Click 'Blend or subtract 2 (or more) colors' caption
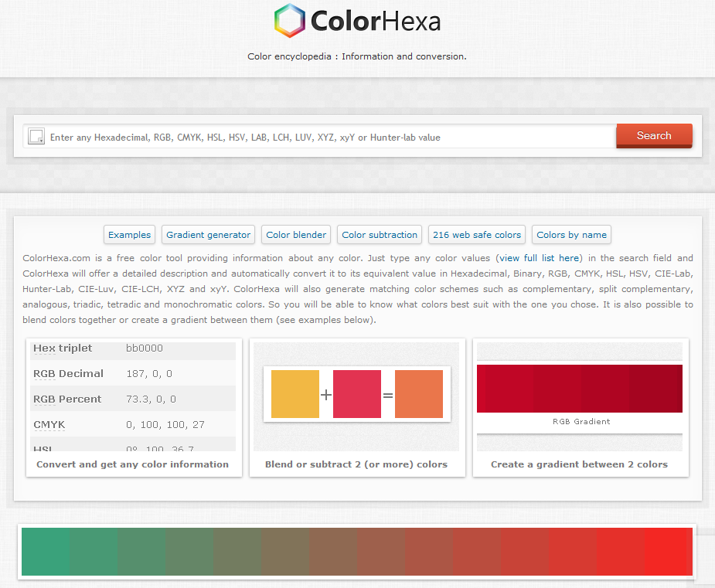This screenshot has width=715, height=588. [356, 464]
